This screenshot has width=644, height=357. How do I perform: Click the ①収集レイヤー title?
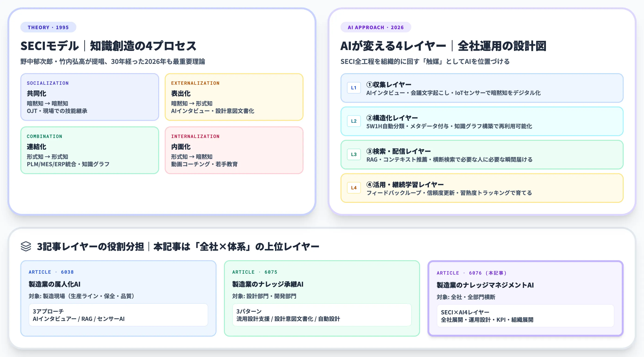point(389,85)
